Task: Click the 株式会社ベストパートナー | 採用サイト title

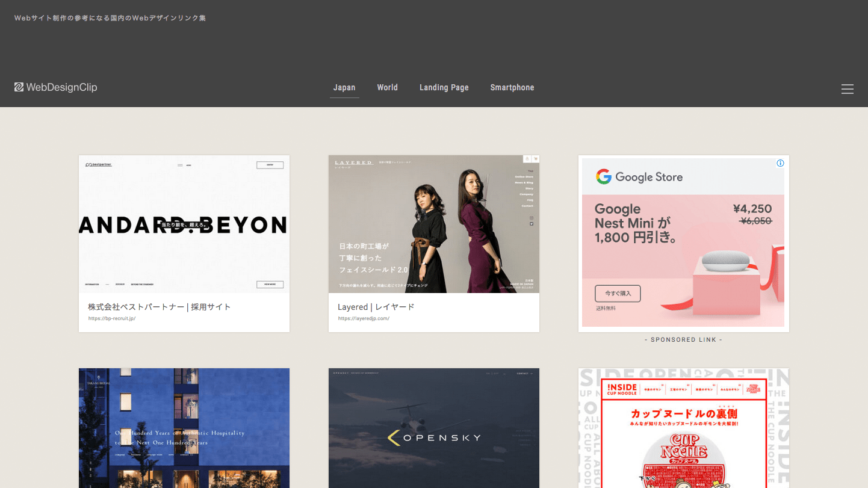Action: [160, 307]
